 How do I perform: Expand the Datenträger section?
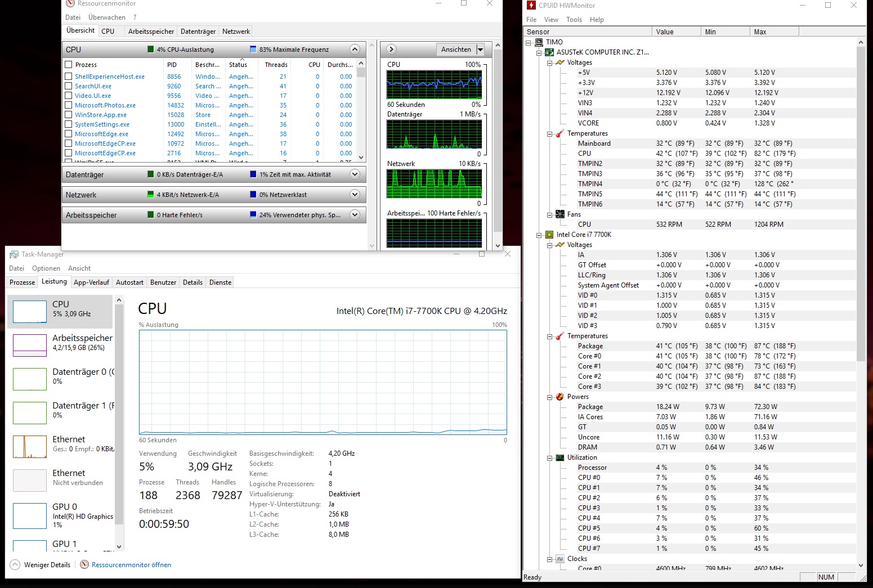pos(355,174)
